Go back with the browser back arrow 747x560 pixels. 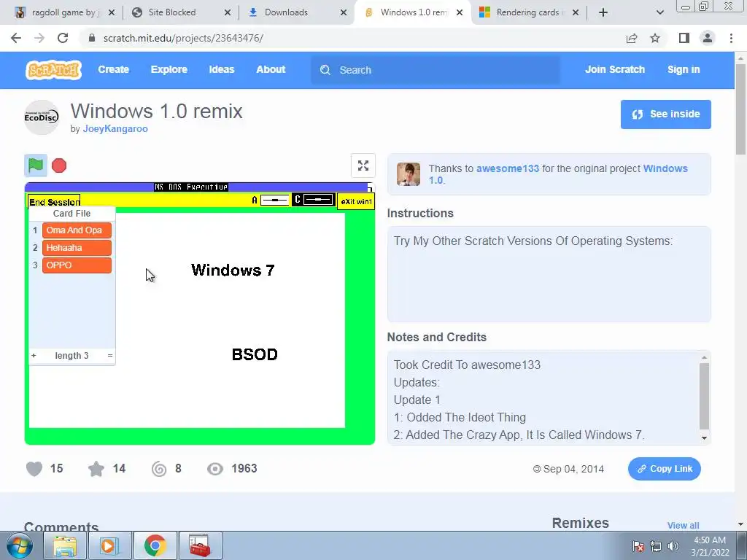[x=16, y=38]
